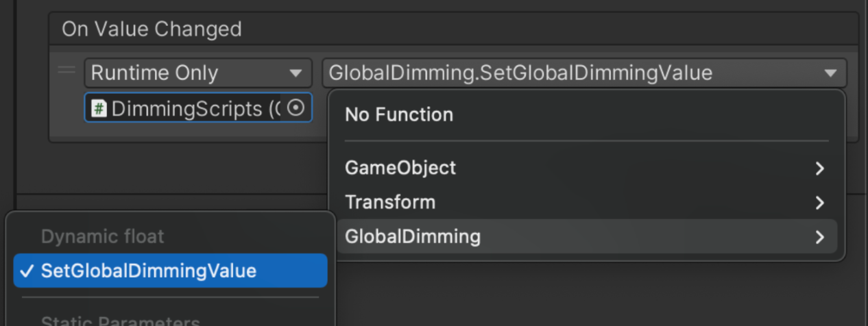This screenshot has width=868, height=326.
Task: Click the Runtime Only dropdown arrow
Action: click(296, 73)
